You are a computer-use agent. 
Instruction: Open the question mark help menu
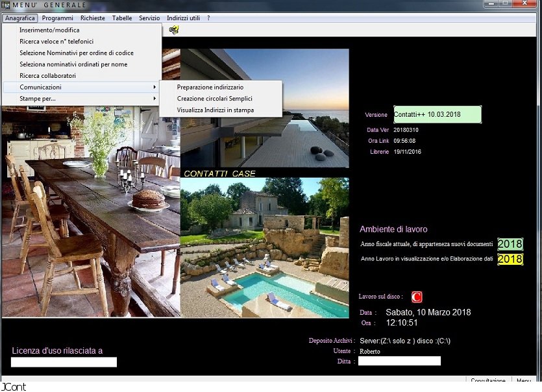coord(208,18)
